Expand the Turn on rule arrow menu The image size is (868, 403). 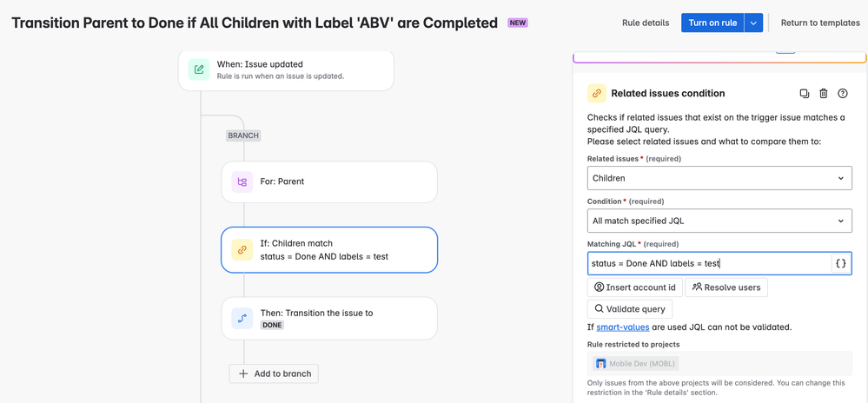click(754, 23)
